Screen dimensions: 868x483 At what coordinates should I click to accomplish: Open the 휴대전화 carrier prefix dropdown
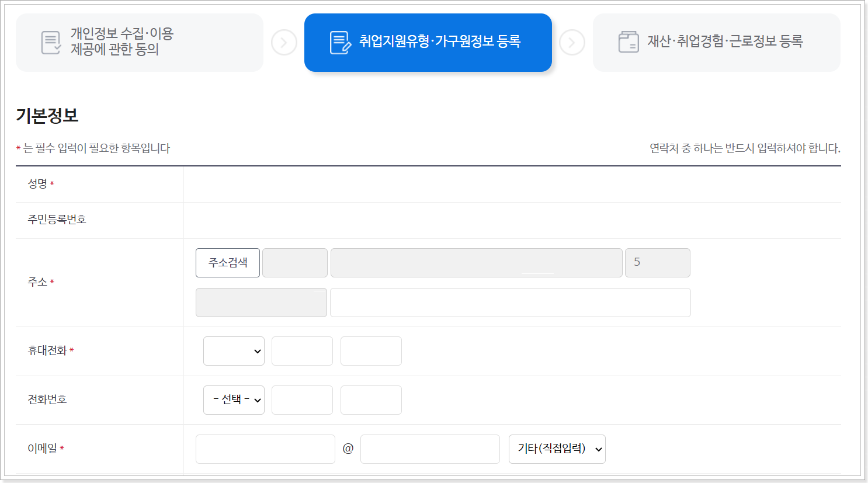tap(234, 350)
